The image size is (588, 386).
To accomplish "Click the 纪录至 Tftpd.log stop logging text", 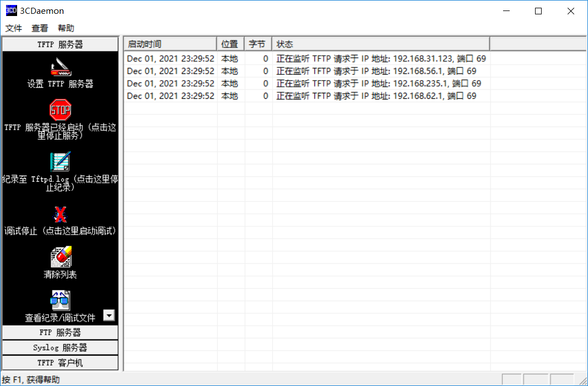I will pos(60,183).
